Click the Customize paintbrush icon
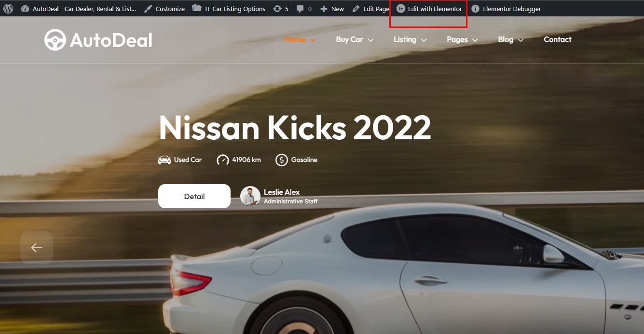This screenshot has height=334, width=644. pyautogui.click(x=148, y=9)
